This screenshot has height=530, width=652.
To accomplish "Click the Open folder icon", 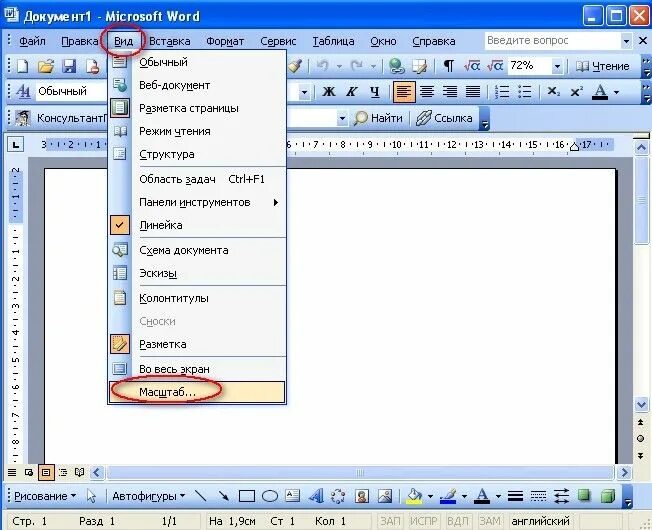I will (x=46, y=66).
